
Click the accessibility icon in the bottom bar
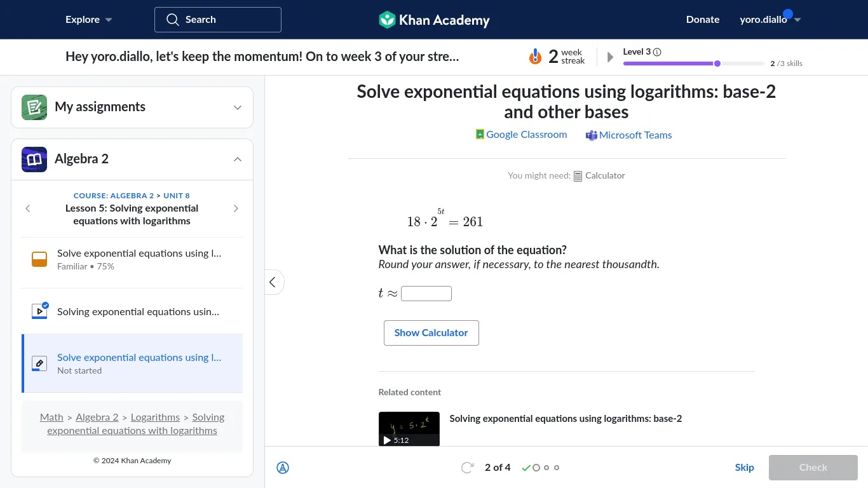pos(283,468)
